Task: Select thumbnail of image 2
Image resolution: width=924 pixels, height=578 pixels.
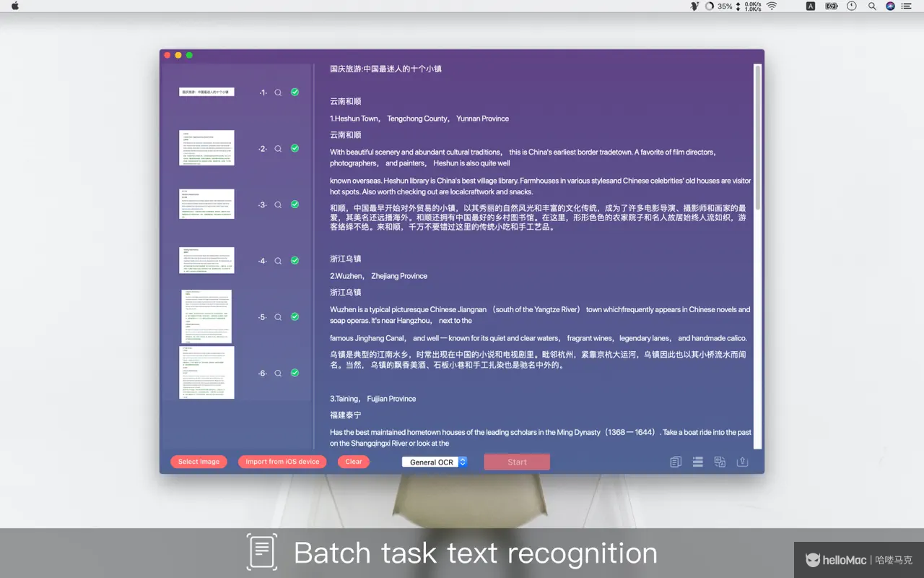Action: tap(206, 148)
